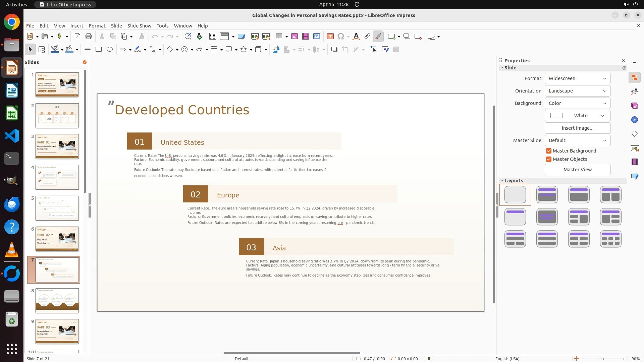644x362 pixels.
Task: Toggle the Display Grid icon
Action: [x=213, y=37]
